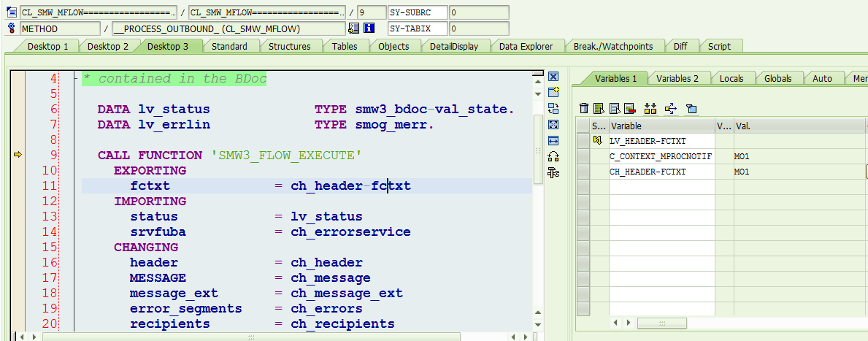
Task: Click the list icon with red bar
Action: (x=629, y=108)
